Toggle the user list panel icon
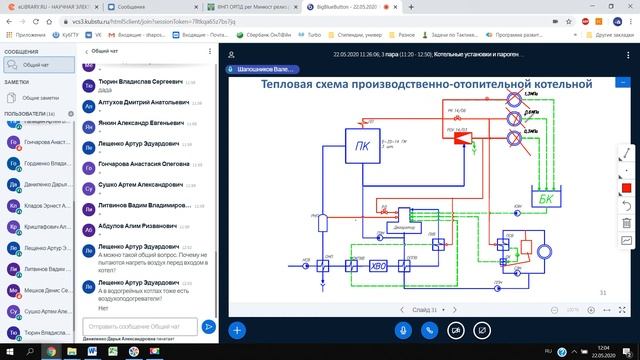 (x=231, y=55)
